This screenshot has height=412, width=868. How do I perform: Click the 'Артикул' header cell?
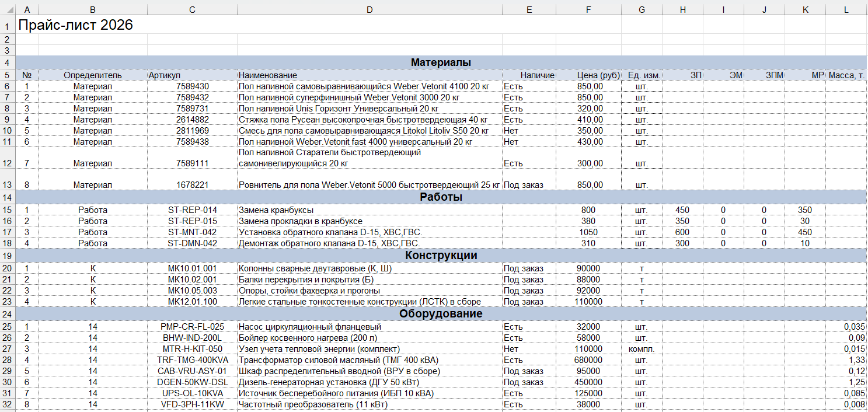[x=192, y=75]
